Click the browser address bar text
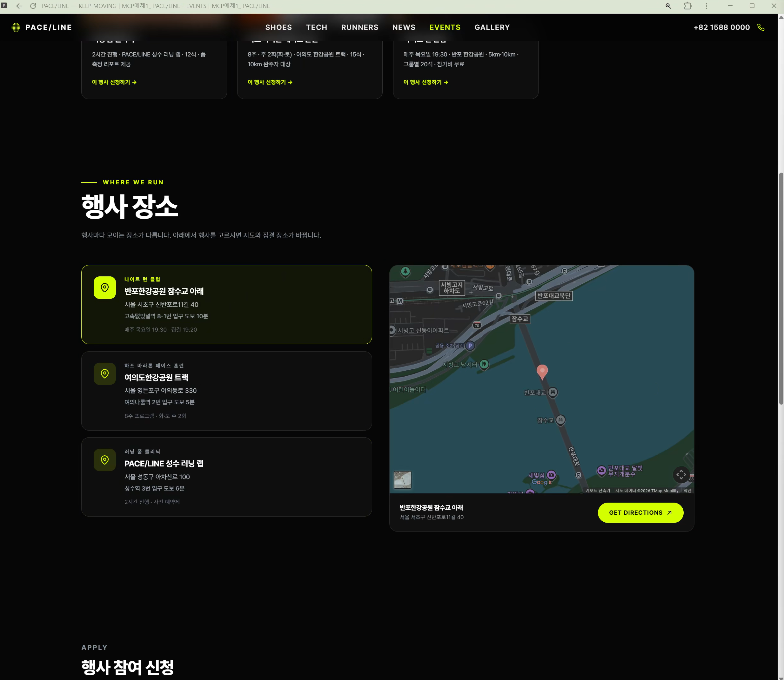784x680 pixels. pyautogui.click(x=156, y=6)
